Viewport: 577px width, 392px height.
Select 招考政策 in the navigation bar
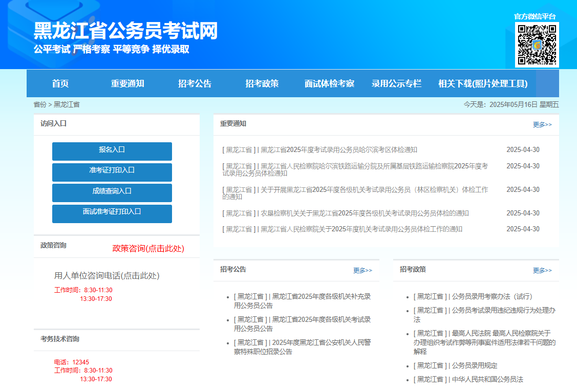262,83
